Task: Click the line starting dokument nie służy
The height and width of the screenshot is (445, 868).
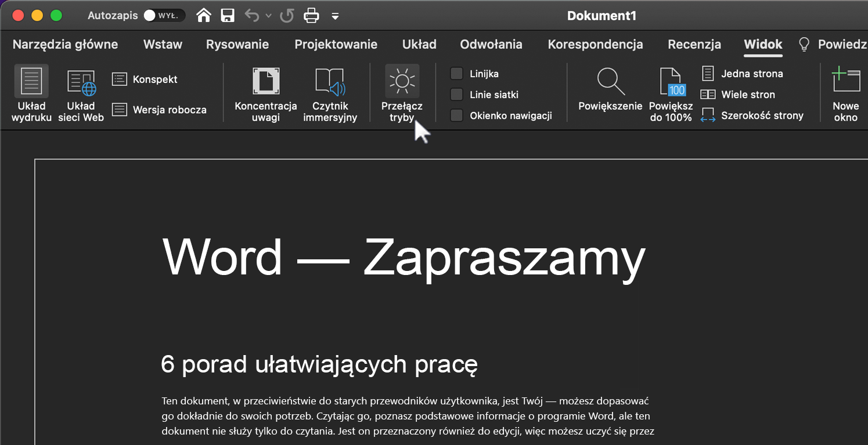Action: (408, 431)
